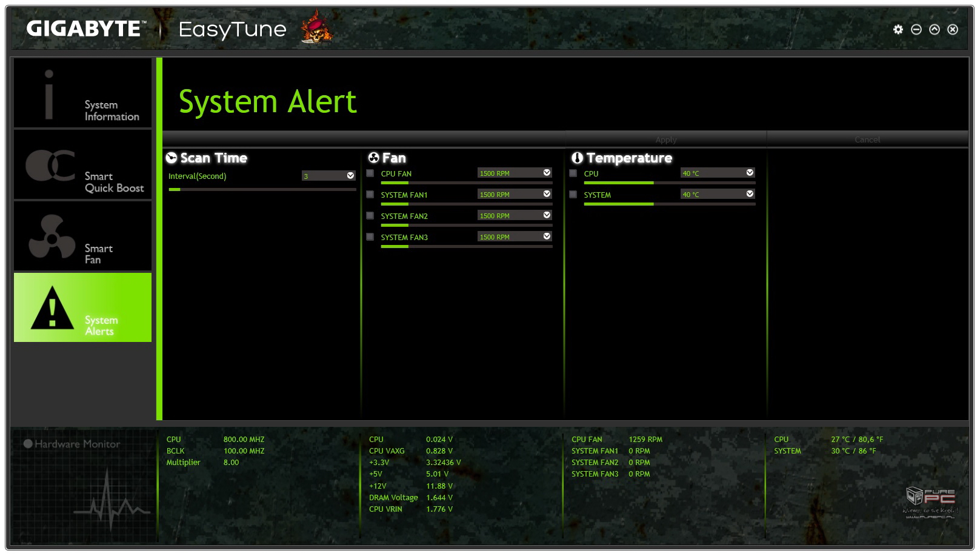Click the '800.00 MHZ' CPU value

[x=244, y=439]
